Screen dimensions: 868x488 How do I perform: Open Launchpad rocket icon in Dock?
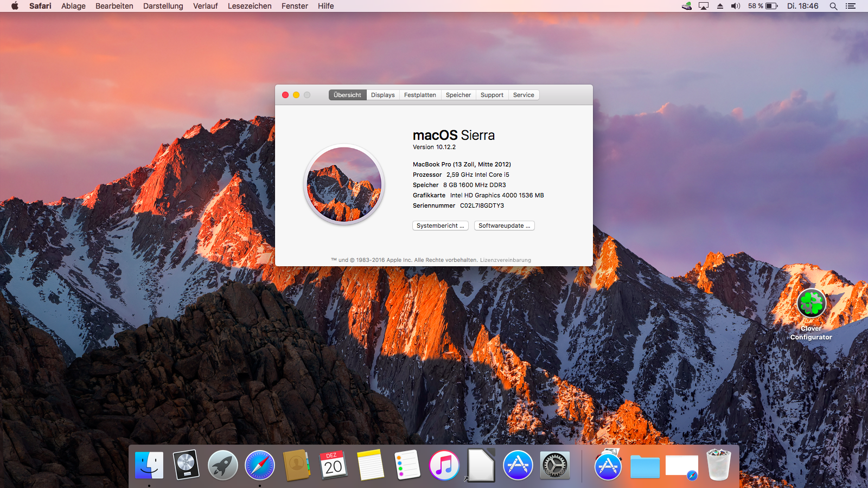pyautogui.click(x=223, y=465)
